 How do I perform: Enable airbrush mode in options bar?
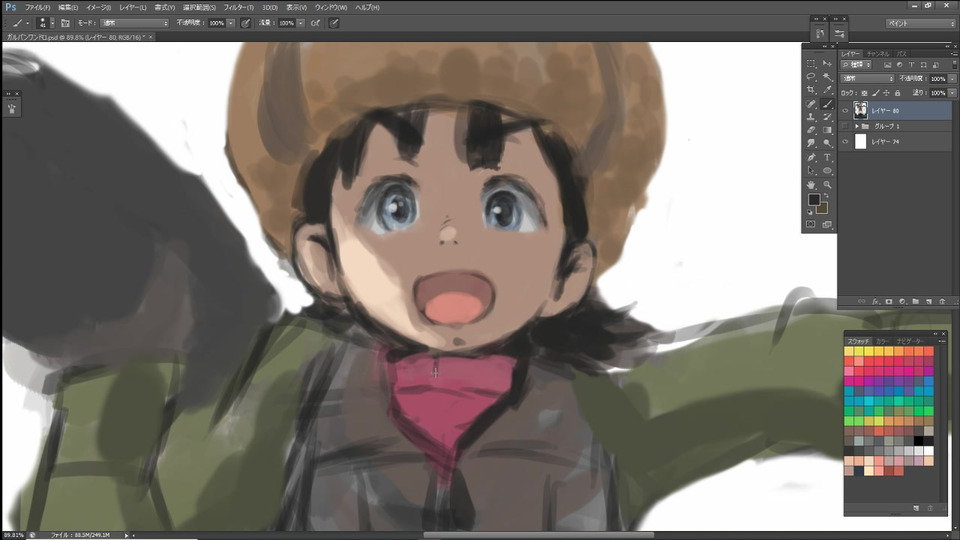(x=315, y=23)
